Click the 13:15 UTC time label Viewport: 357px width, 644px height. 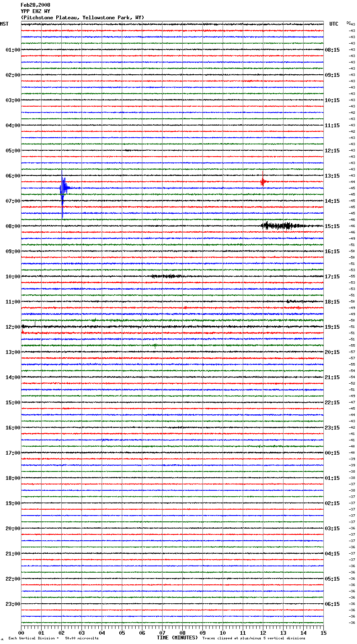tap(332, 176)
